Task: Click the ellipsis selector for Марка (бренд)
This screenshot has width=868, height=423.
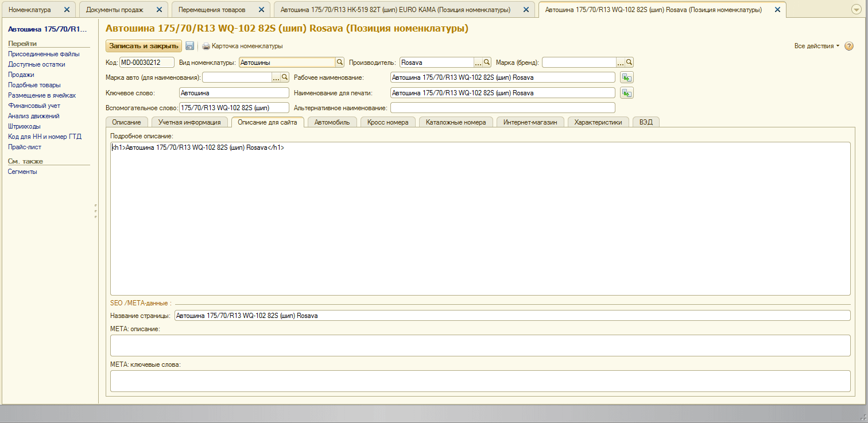Action: click(x=621, y=63)
